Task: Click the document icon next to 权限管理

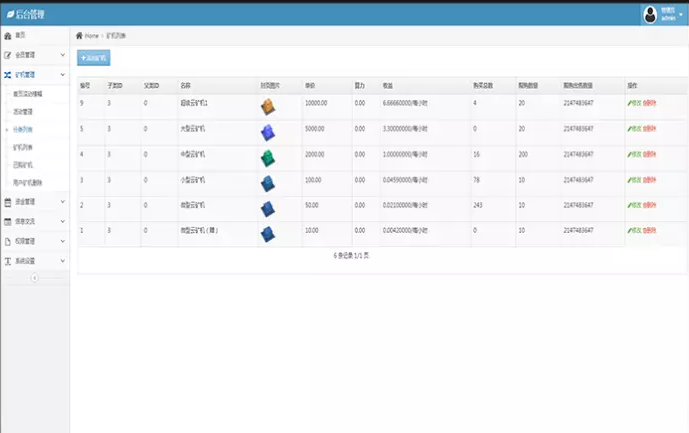Action: (7, 242)
